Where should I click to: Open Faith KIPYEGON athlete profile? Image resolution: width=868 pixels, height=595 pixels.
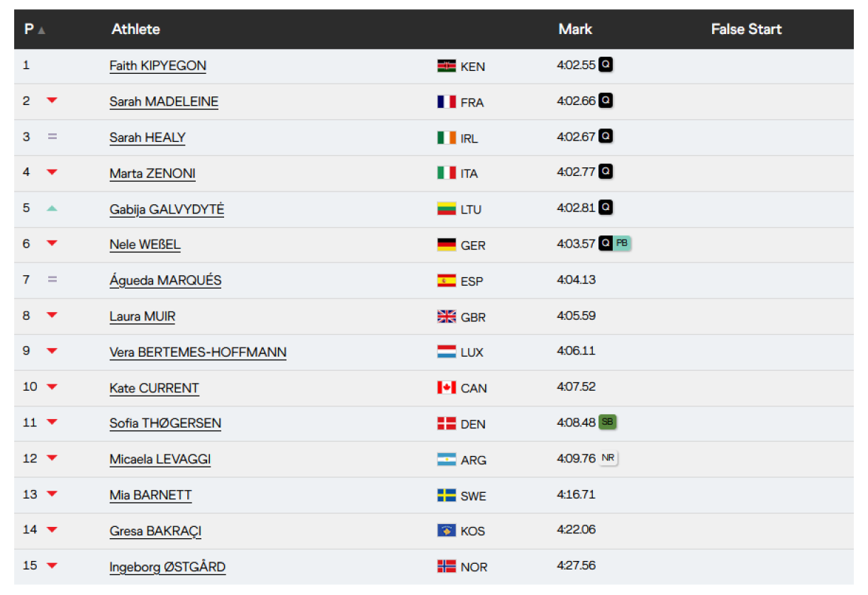coord(157,66)
